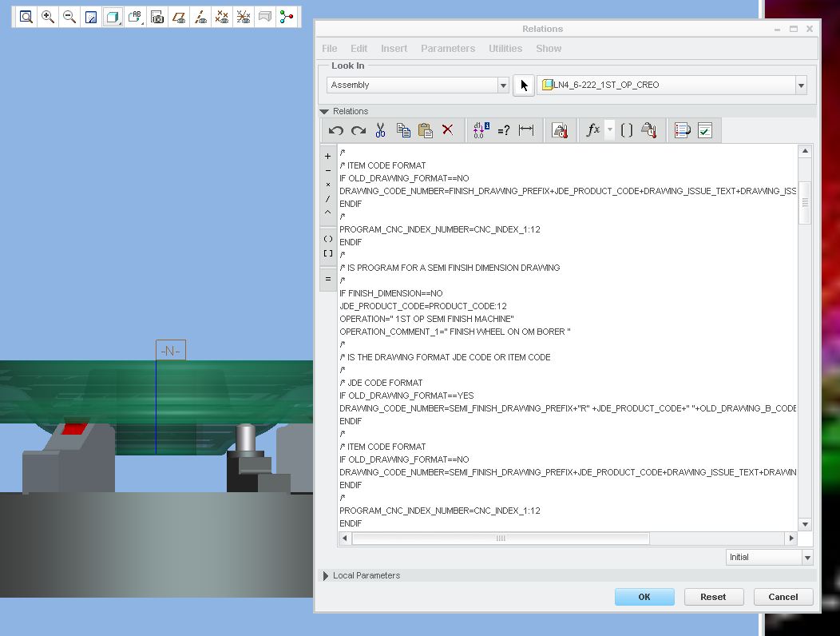
Task: Open the display style shaded cube button
Action: point(113,17)
